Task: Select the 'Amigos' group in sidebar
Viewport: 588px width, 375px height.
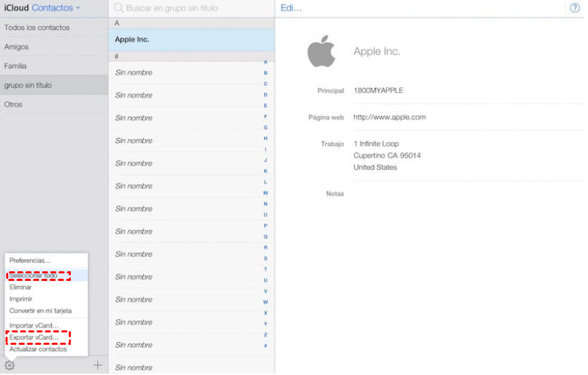Action: (17, 47)
